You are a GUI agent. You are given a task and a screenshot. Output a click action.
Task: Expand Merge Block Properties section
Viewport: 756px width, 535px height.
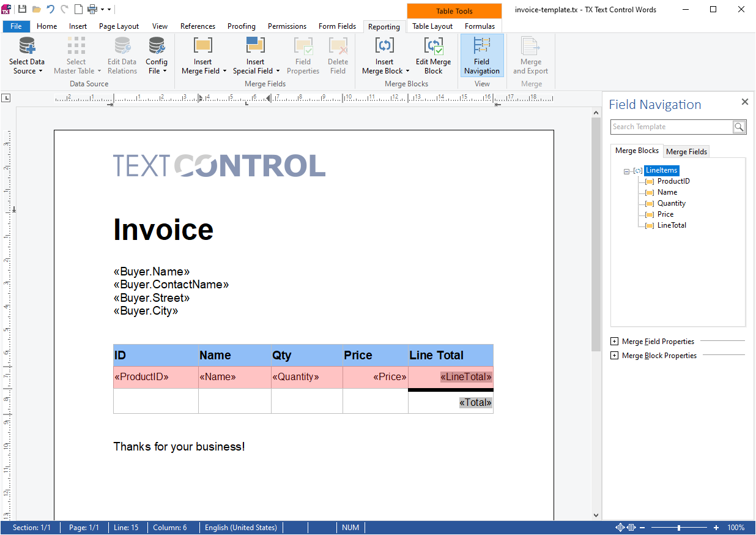615,356
